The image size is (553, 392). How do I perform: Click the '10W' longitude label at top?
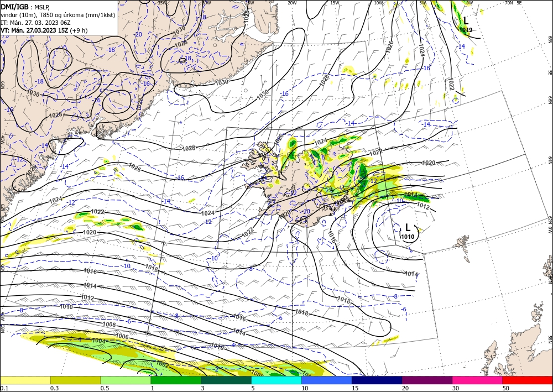(378, 3)
